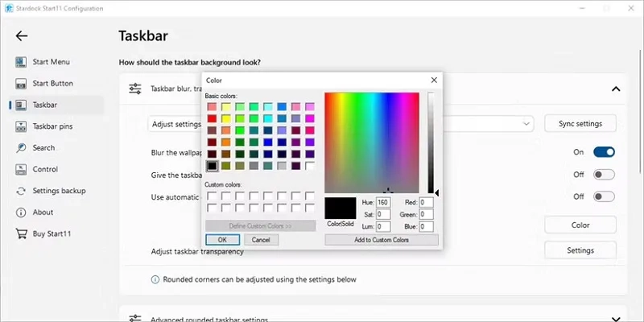The image size is (644, 322).
Task: Enable the Use automatic toggle
Action: click(x=604, y=196)
